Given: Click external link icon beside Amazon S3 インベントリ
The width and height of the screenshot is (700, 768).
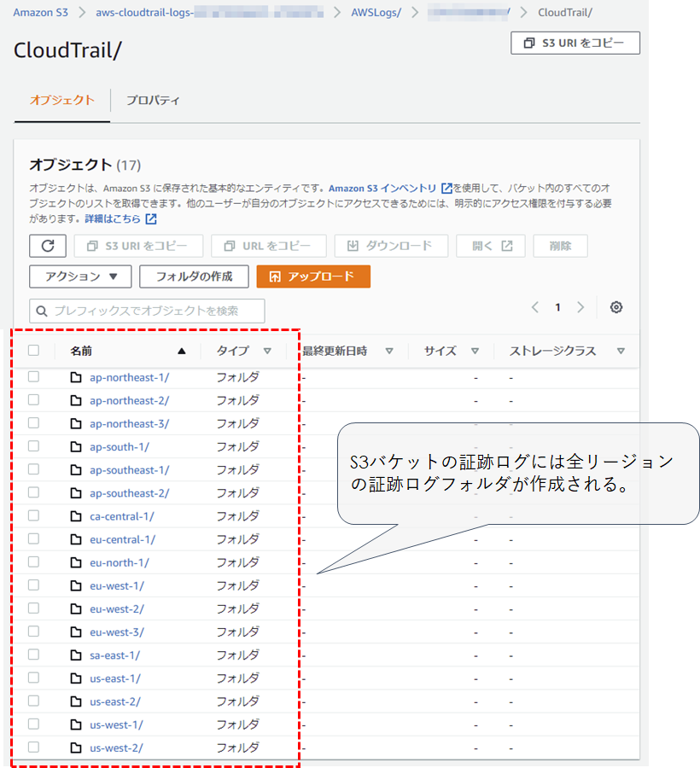Looking at the screenshot, I should [x=446, y=188].
